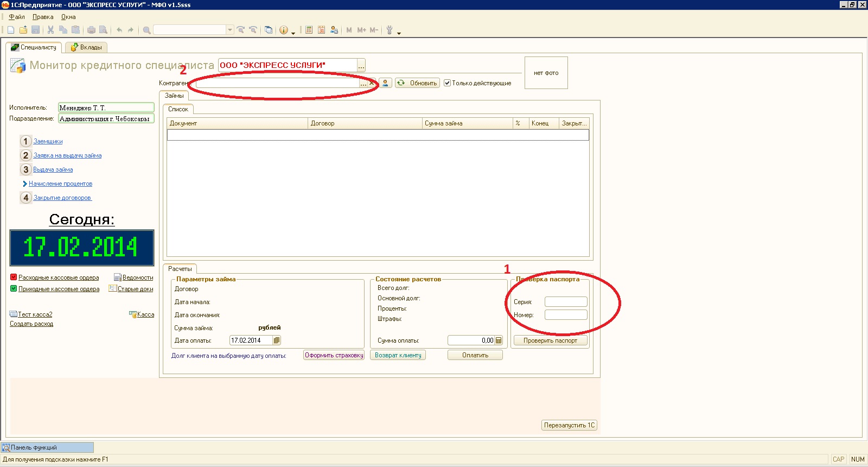Click the Оформить страховку button

(334, 355)
